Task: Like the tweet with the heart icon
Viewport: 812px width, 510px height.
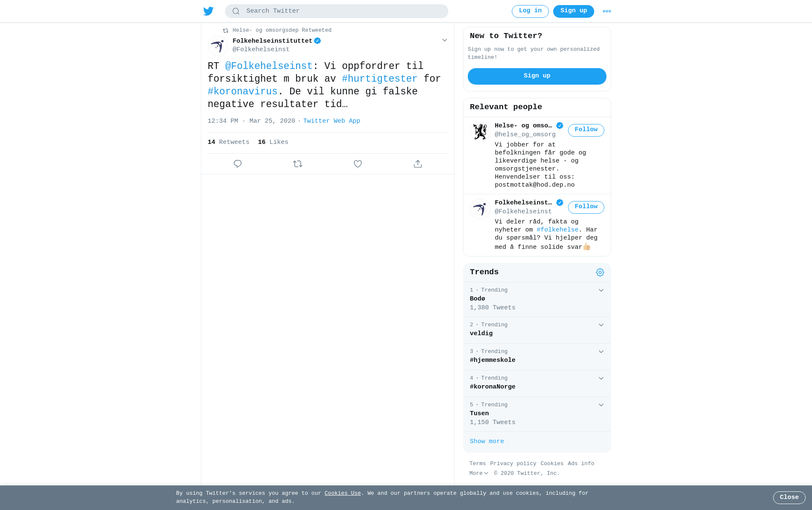Action: pos(358,164)
